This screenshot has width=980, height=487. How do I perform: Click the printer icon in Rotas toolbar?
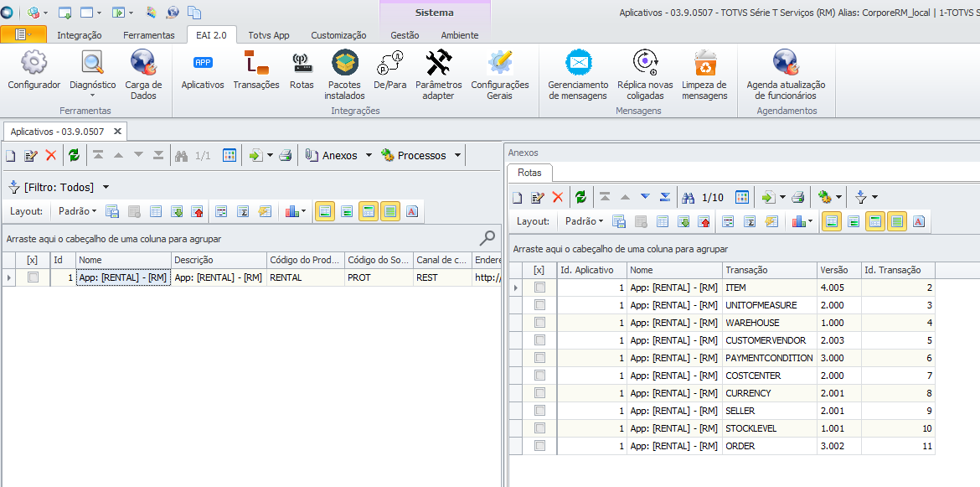pos(797,198)
